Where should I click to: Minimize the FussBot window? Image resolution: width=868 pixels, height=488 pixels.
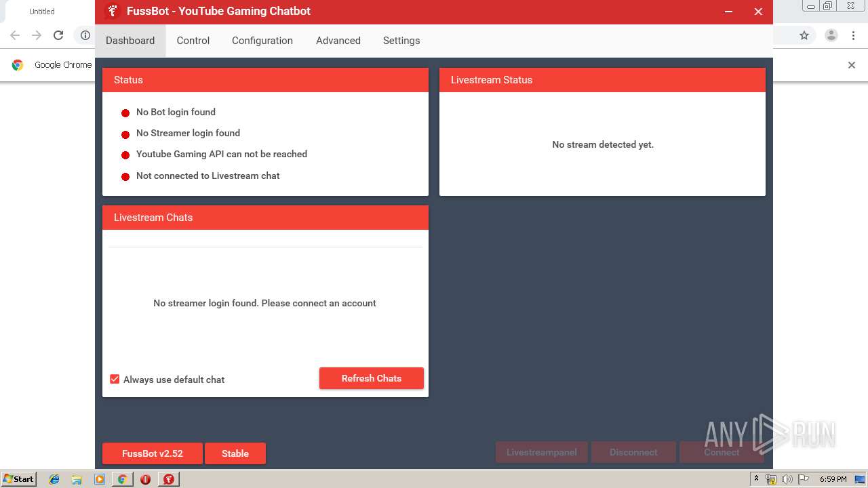pyautogui.click(x=728, y=12)
